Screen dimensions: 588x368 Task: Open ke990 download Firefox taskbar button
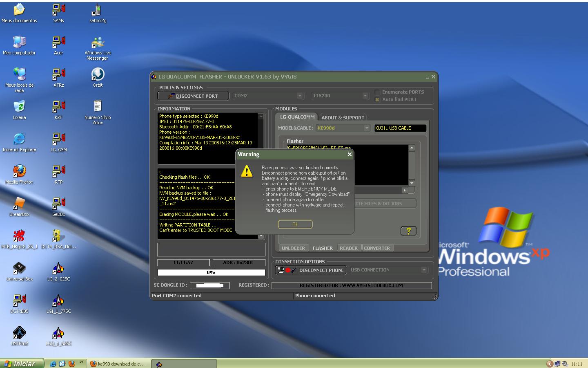pos(118,364)
